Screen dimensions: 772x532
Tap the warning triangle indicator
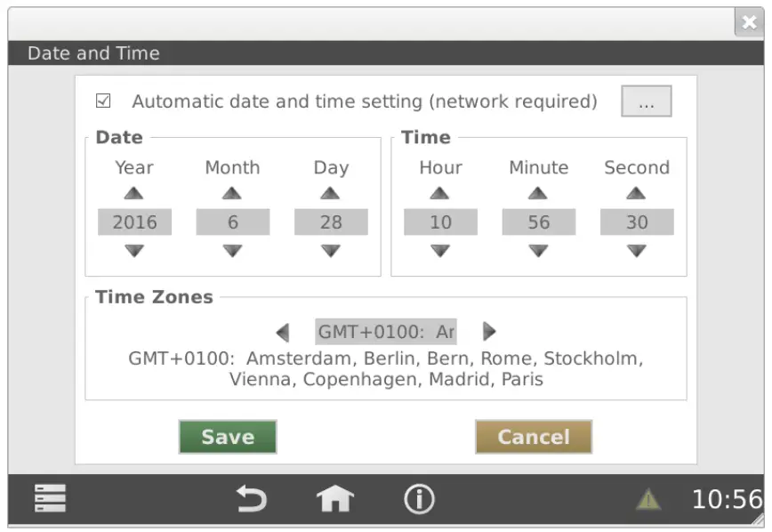(647, 499)
